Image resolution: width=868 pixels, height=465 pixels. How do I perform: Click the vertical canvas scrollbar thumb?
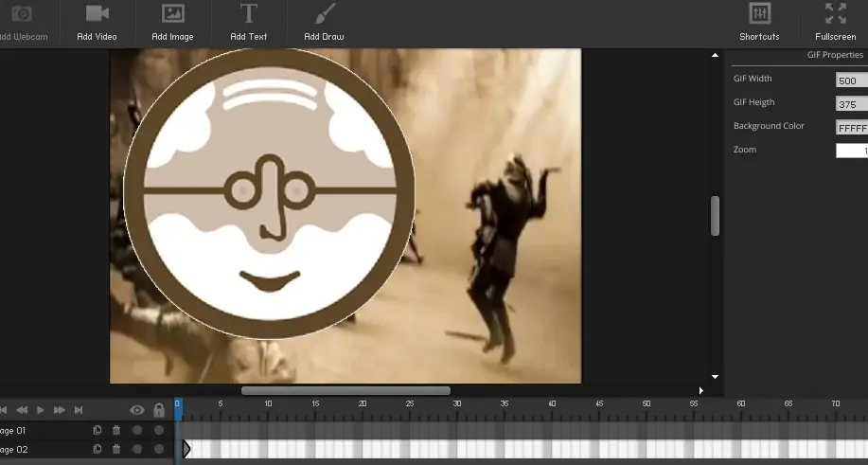[x=715, y=216]
